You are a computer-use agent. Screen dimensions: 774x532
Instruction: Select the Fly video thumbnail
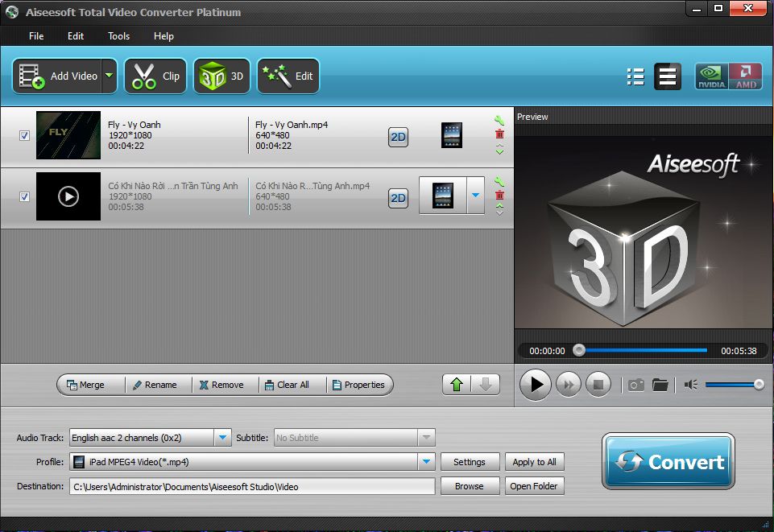68,135
